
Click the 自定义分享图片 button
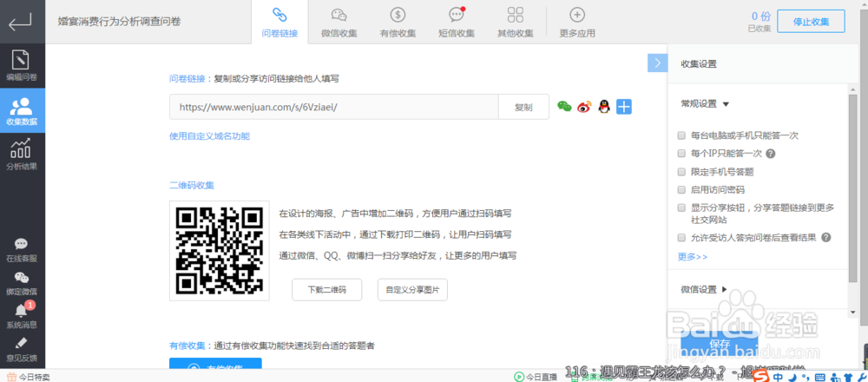[x=412, y=290]
